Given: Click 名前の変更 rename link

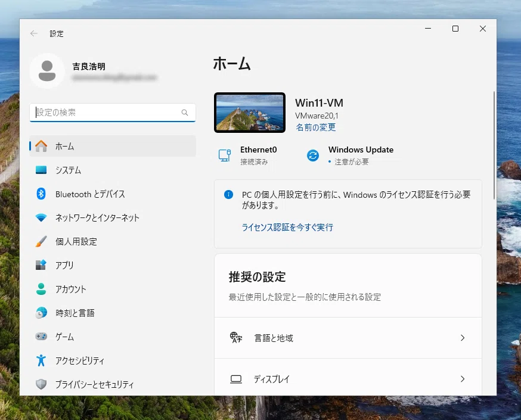Looking at the screenshot, I should (316, 127).
